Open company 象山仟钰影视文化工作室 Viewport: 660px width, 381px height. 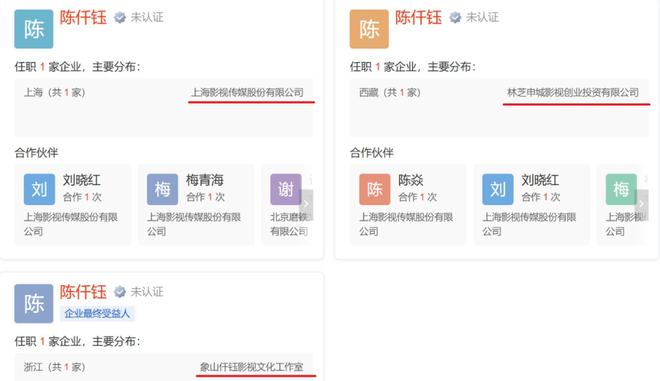tap(252, 367)
